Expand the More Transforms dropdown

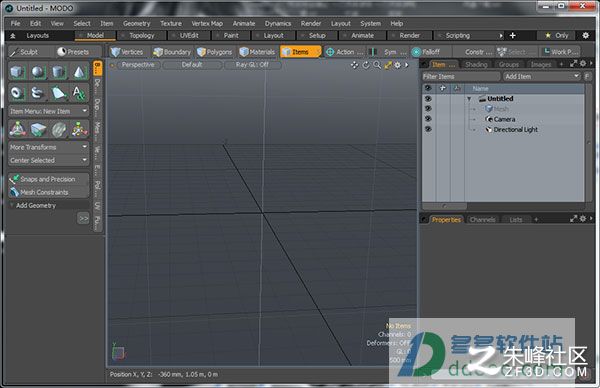tap(49, 147)
